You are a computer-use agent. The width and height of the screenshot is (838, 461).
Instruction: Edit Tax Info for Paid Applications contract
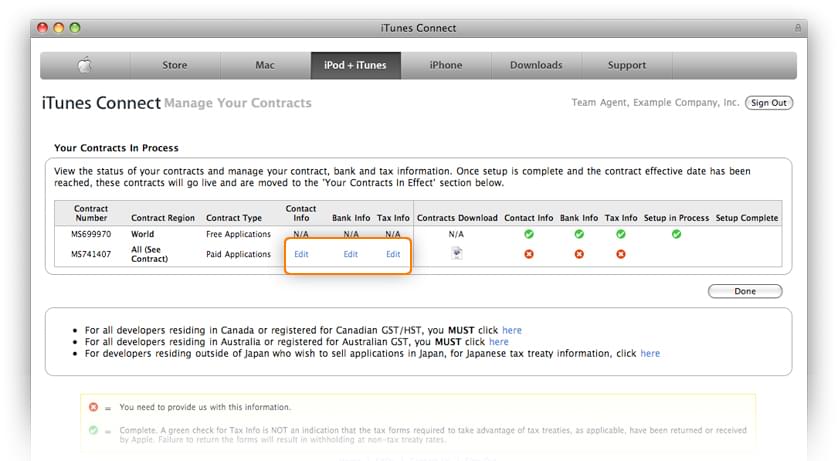click(393, 254)
